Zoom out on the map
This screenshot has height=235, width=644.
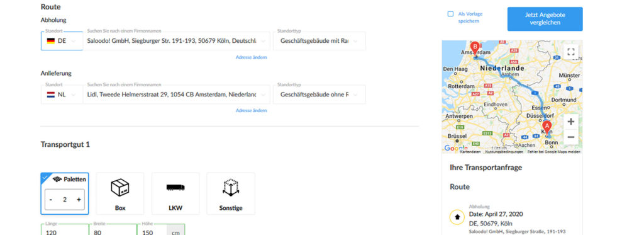(x=570, y=137)
